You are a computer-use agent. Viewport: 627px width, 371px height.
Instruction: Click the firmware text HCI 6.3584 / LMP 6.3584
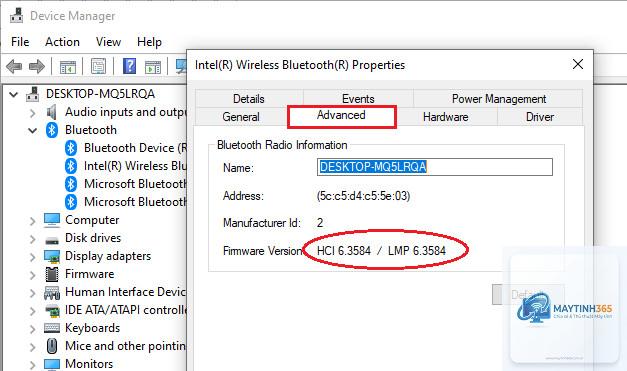click(x=381, y=251)
